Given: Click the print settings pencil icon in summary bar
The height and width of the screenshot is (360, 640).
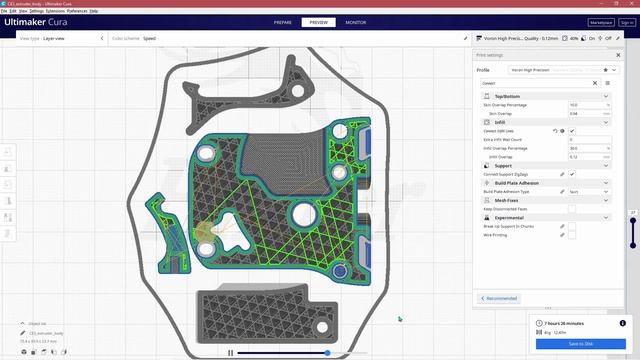Looking at the screenshot, I should (618, 38).
